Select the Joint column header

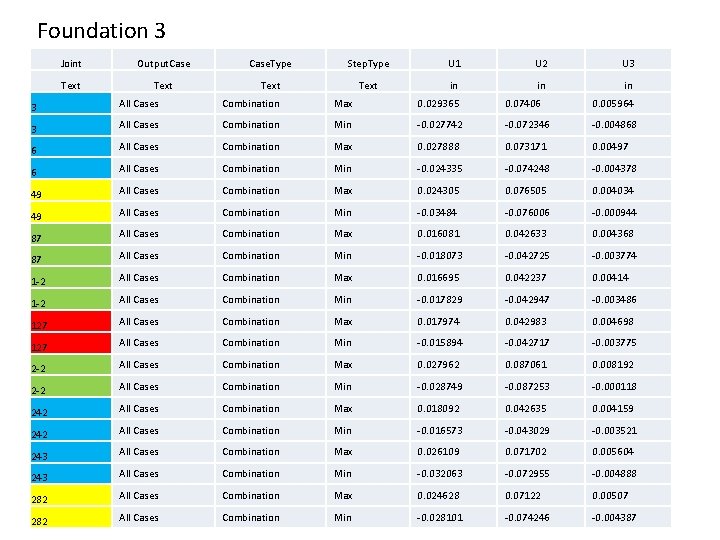pos(71,63)
